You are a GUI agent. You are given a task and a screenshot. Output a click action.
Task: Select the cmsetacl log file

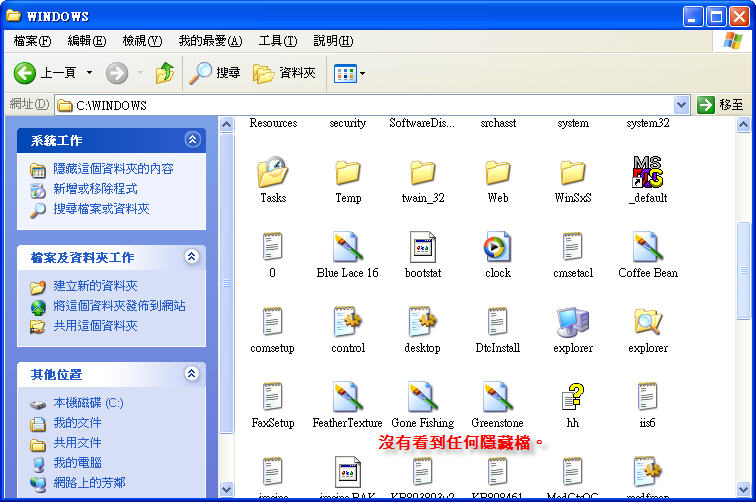[x=573, y=255]
